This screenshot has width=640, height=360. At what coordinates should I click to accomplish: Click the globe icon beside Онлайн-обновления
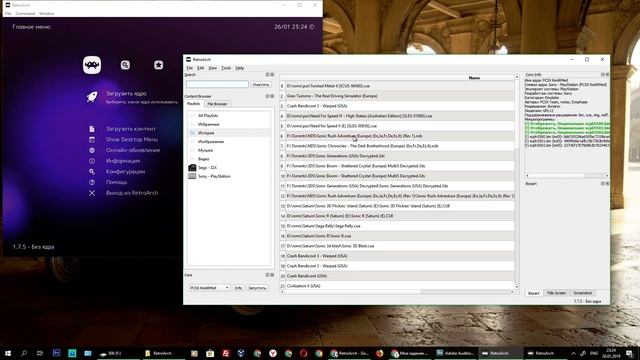[x=92, y=150]
